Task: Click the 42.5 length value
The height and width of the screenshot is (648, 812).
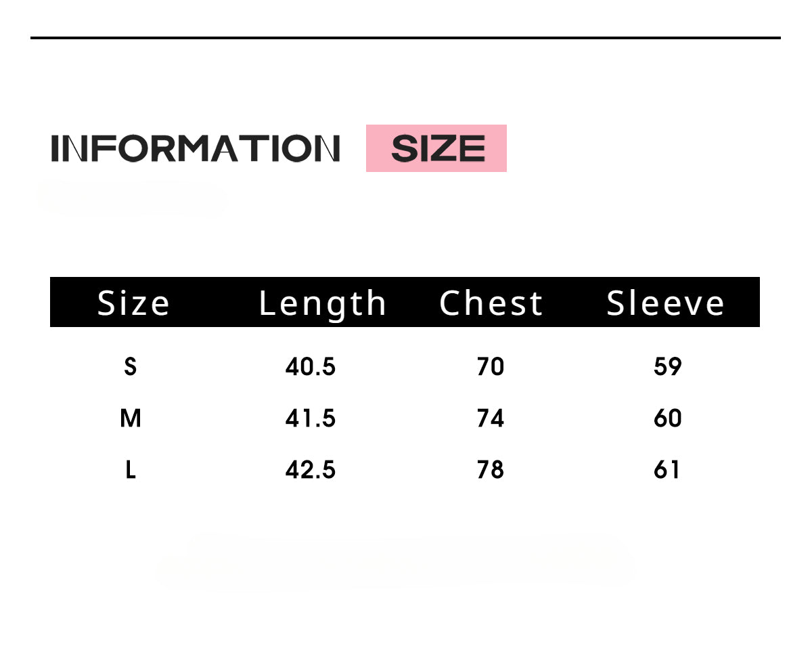Action: [x=311, y=470]
